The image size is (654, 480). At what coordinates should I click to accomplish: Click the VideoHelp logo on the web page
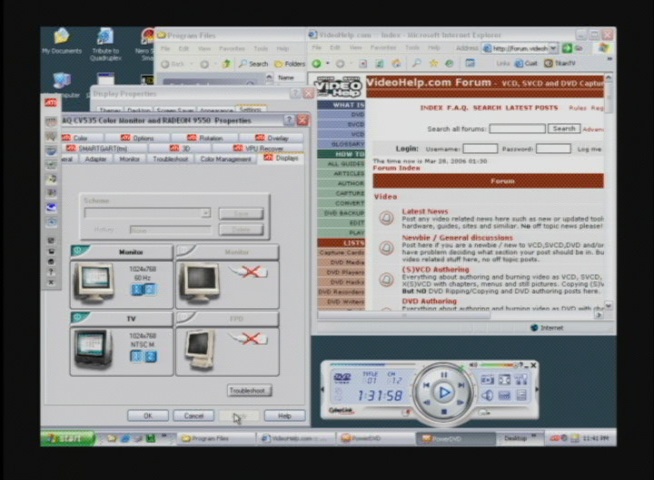point(338,87)
